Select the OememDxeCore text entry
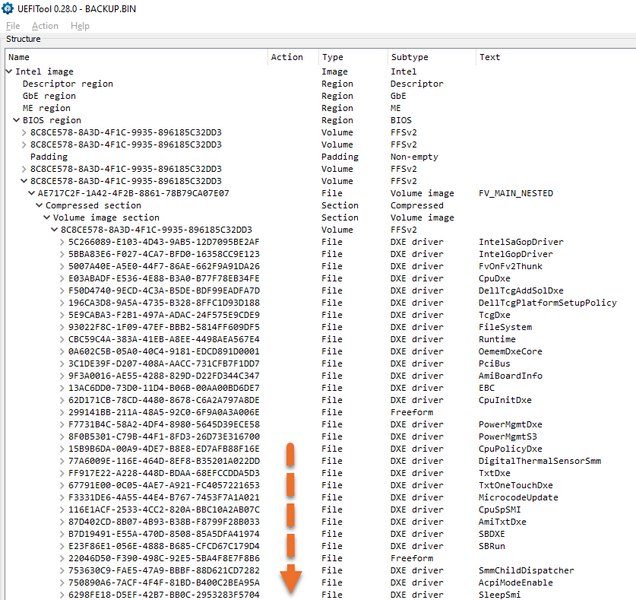This screenshot has width=636, height=600. [x=510, y=351]
